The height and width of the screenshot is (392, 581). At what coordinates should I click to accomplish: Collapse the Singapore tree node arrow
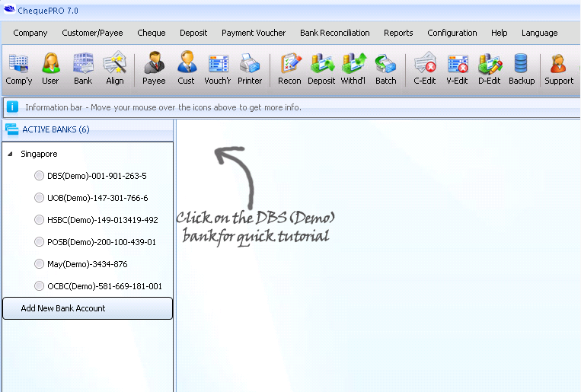click(11, 154)
